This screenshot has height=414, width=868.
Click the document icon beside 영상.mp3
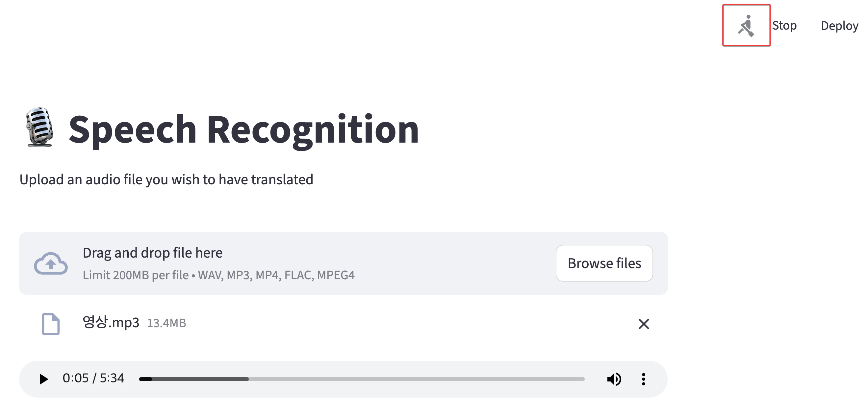[51, 324]
